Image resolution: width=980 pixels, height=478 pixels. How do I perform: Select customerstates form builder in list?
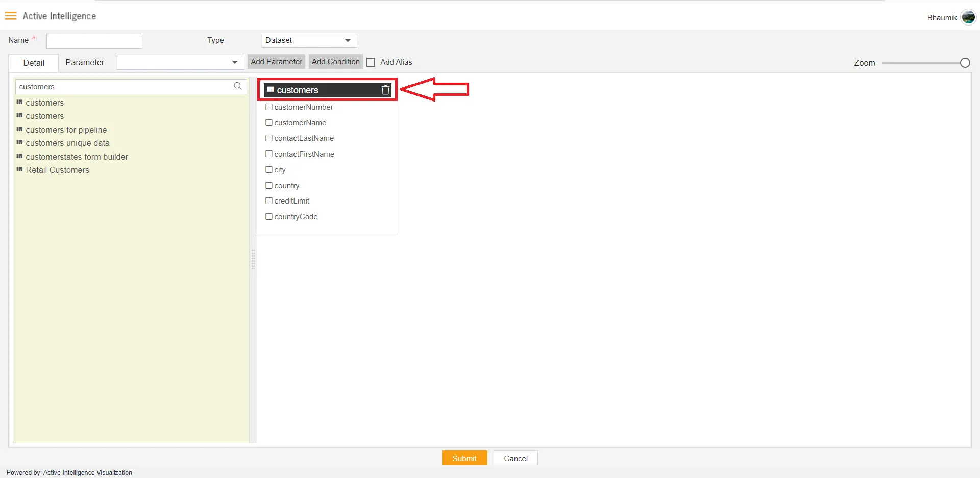pos(77,157)
